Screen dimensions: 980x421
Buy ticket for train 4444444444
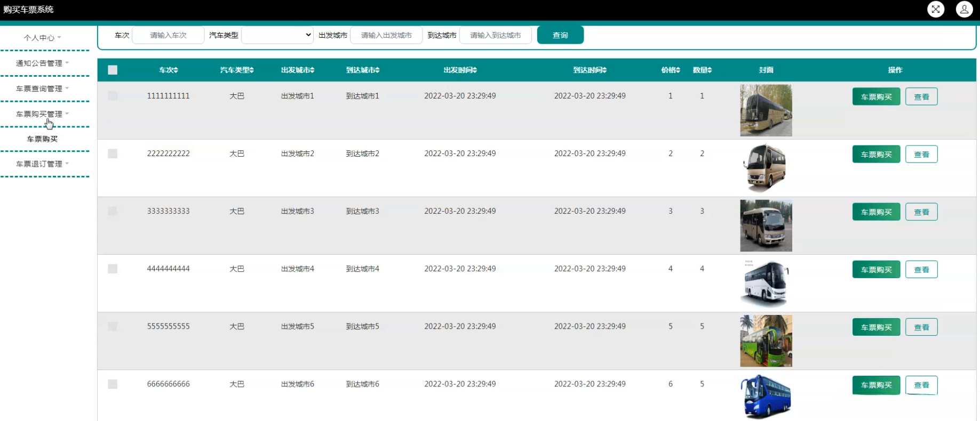(x=876, y=269)
